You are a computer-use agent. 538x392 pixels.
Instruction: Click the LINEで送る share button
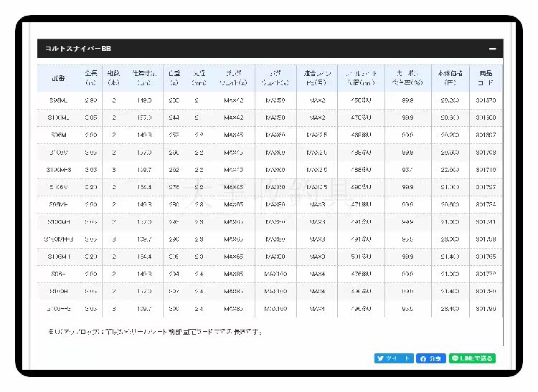[x=472, y=358]
